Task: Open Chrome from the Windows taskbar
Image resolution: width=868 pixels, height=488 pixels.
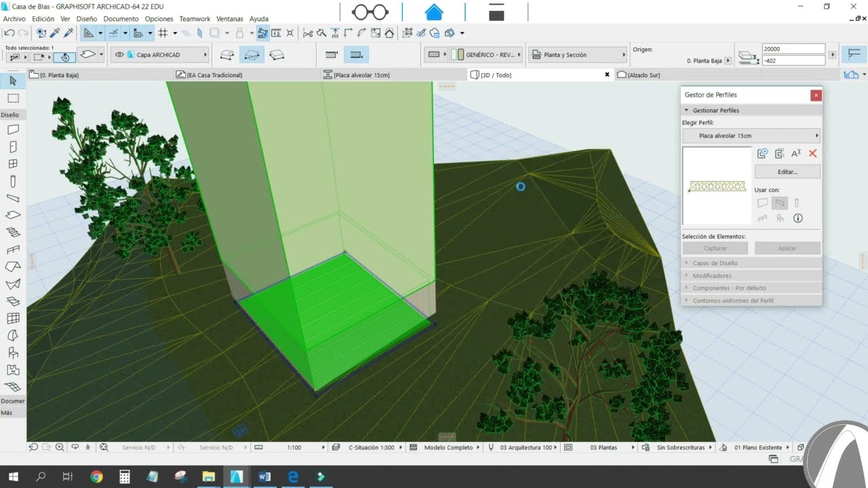Action: pos(96,476)
